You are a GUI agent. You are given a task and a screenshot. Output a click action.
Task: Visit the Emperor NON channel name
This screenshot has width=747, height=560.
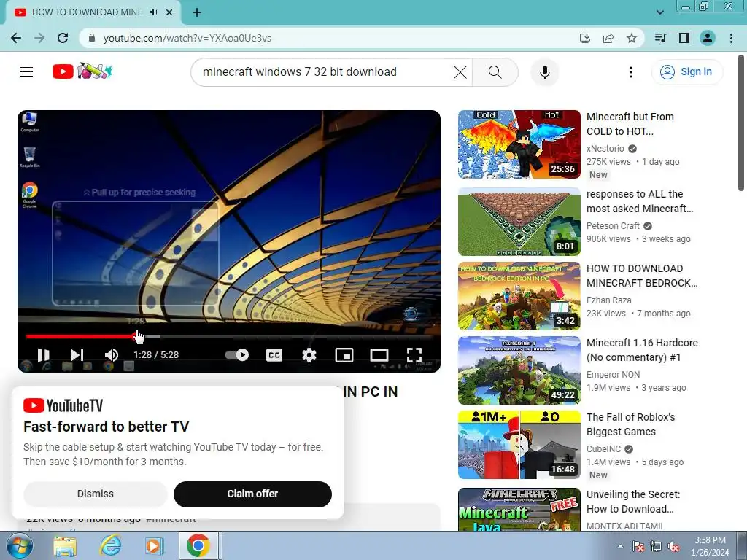click(613, 374)
